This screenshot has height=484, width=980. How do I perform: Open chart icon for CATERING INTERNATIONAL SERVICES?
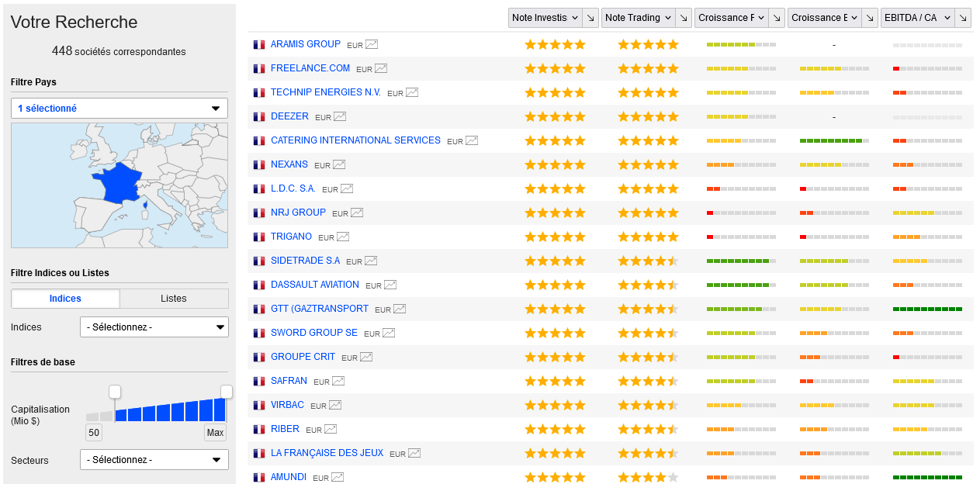[x=472, y=141]
